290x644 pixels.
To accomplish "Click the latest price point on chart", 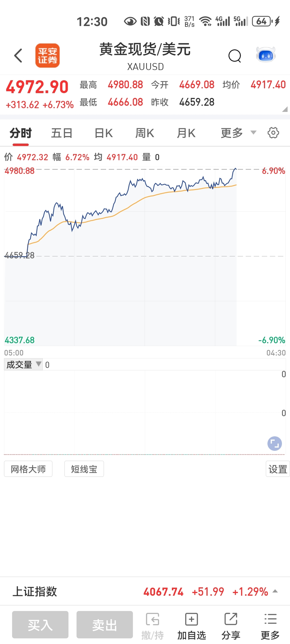I will pyautogui.click(x=235, y=169).
